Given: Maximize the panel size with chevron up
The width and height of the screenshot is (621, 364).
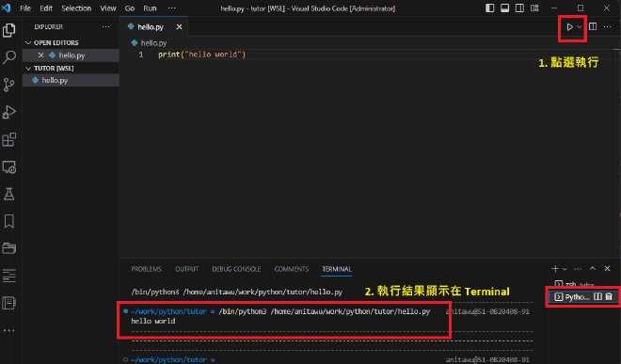Looking at the screenshot, I should coord(593,269).
